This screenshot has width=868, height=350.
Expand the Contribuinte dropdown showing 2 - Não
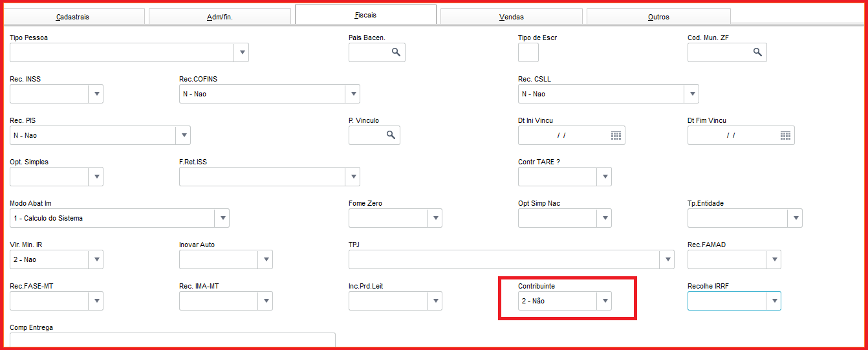pyautogui.click(x=604, y=301)
